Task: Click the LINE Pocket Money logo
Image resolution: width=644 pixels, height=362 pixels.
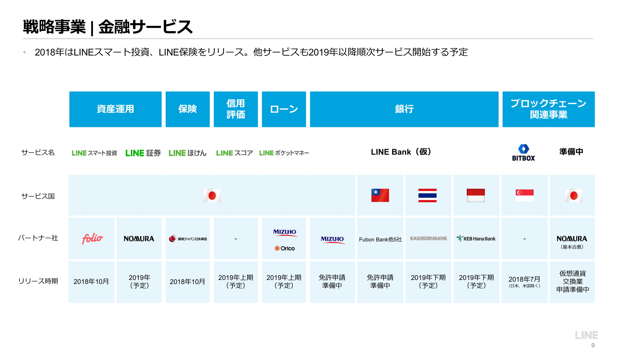Action: tap(284, 153)
